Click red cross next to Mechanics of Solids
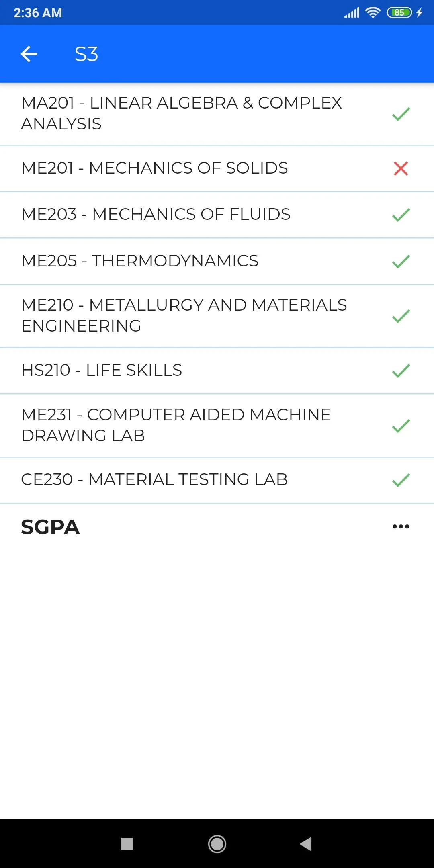Screen dimensions: 434x868 (401, 168)
